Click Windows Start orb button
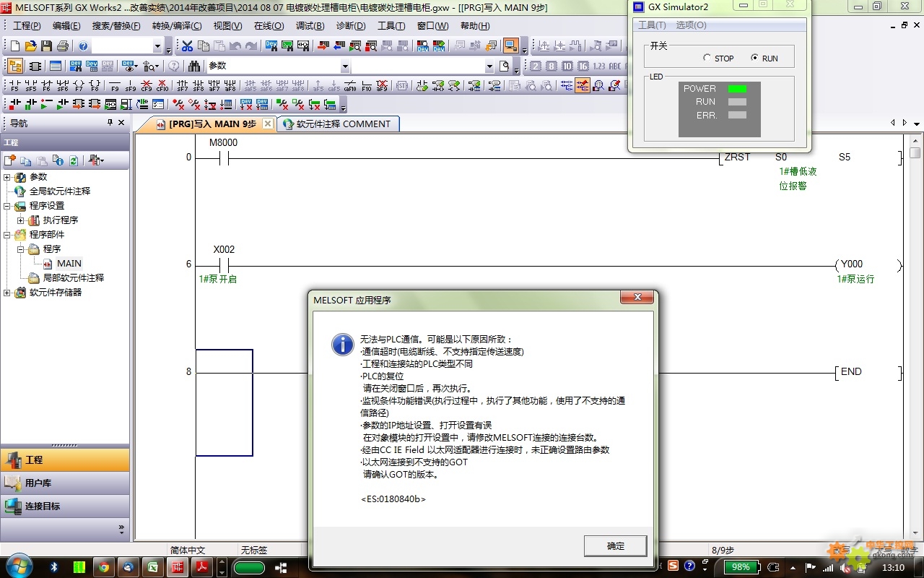Image resolution: width=924 pixels, height=578 pixels. tap(18, 566)
